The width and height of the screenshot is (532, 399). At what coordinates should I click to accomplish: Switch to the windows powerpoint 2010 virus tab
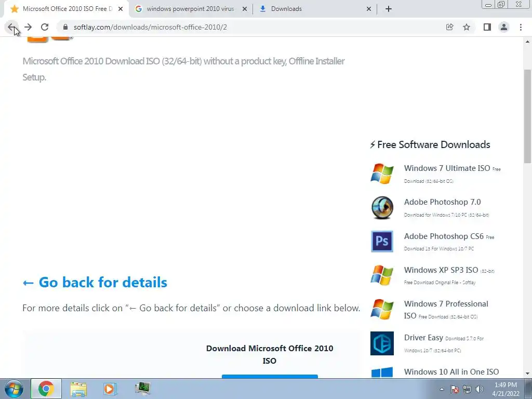pyautogui.click(x=190, y=9)
